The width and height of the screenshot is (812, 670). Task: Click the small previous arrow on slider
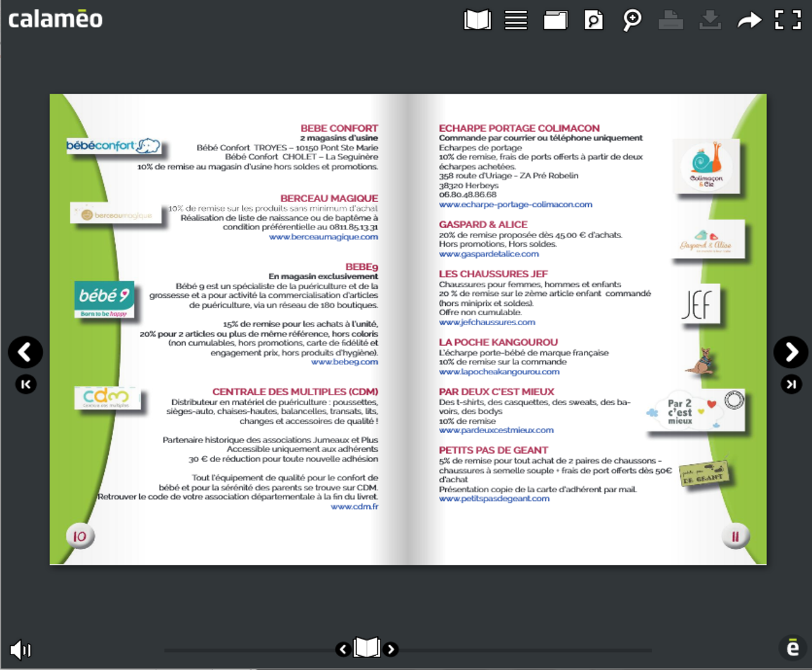click(x=343, y=649)
